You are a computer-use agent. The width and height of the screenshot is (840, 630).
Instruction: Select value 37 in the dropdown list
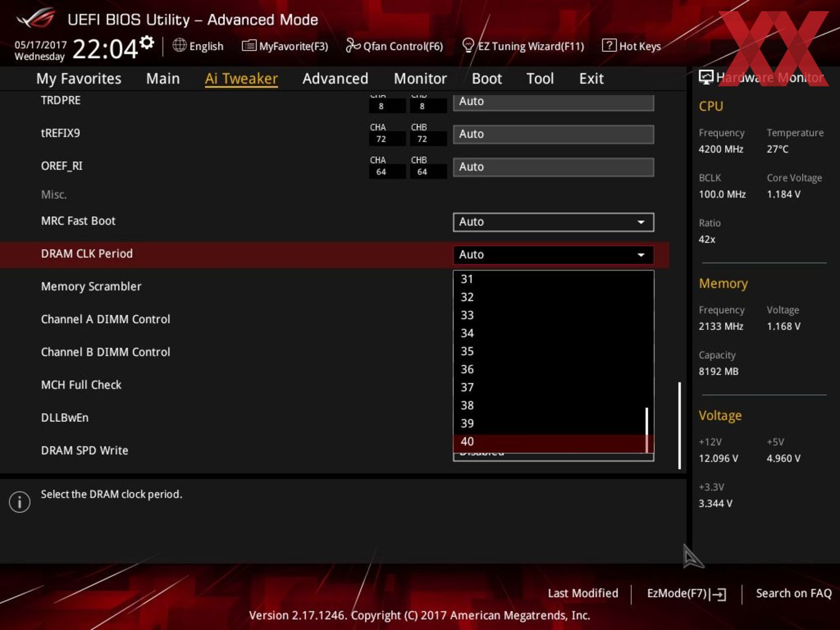(550, 387)
